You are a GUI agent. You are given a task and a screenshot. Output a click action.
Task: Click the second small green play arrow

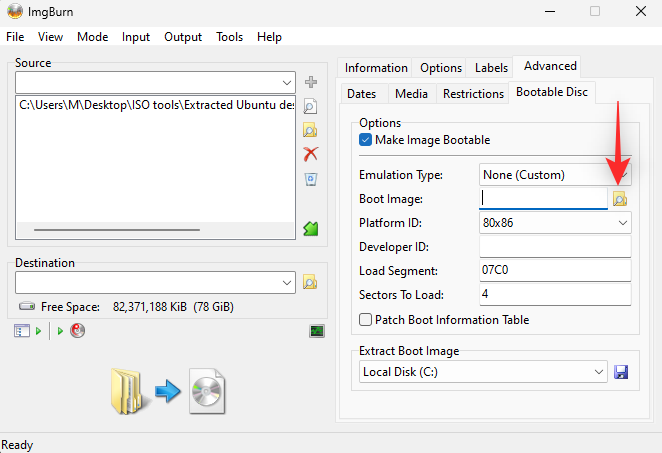tap(60, 331)
